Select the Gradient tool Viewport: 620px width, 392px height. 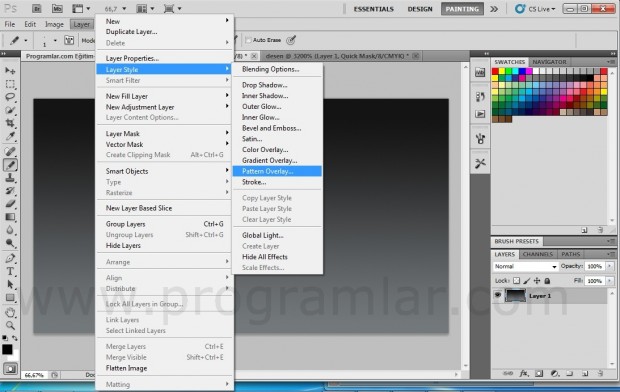(10, 217)
